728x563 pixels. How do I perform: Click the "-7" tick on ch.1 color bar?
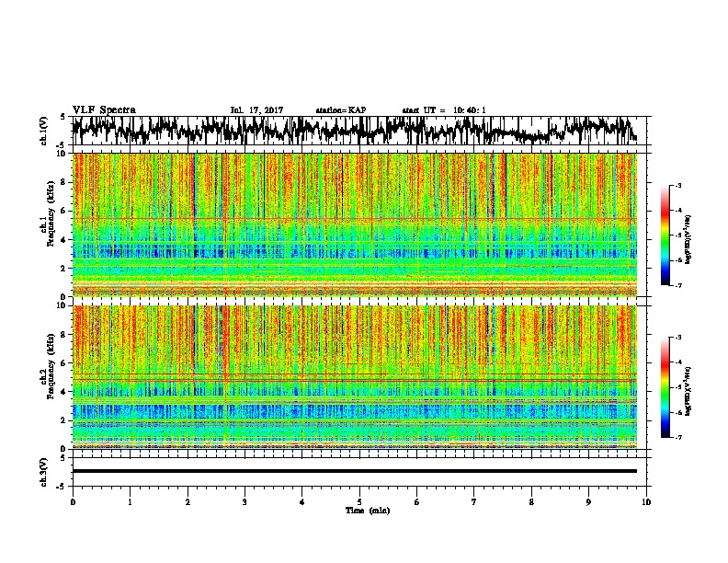[x=677, y=285]
